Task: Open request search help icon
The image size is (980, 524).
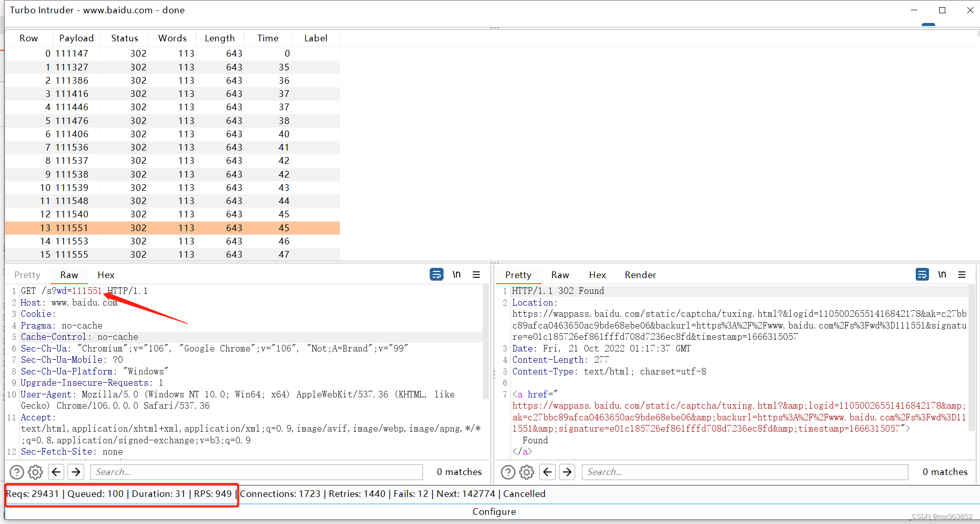Action: (17, 472)
